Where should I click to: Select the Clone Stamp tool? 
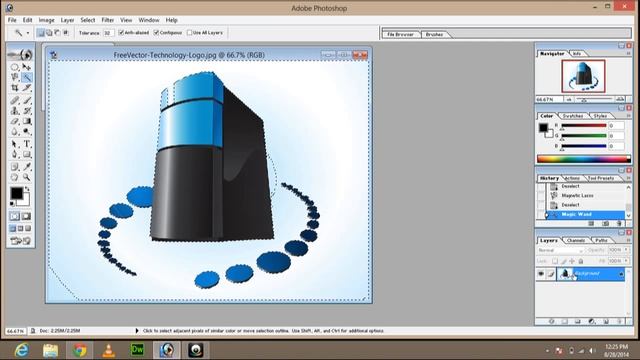[x=15, y=111]
